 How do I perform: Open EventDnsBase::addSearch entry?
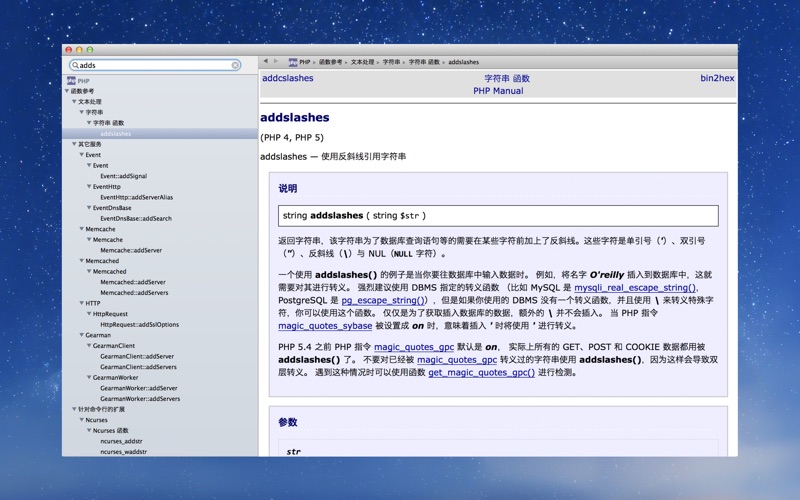136,218
